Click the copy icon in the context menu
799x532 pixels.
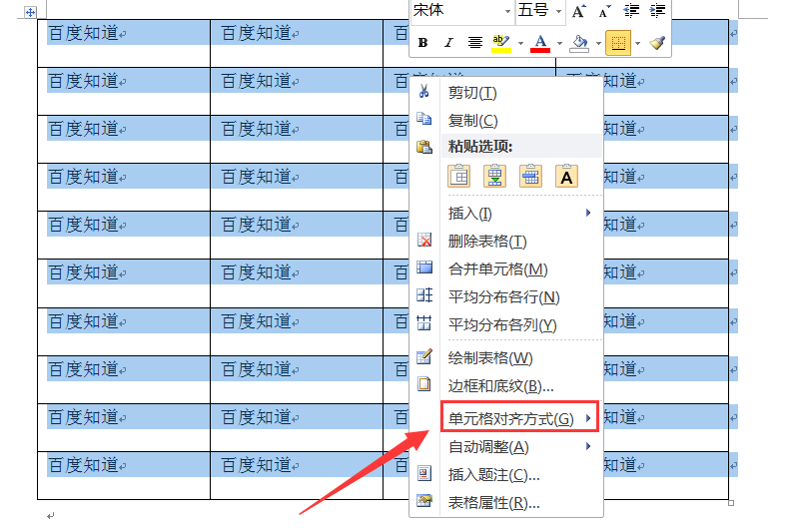423,119
